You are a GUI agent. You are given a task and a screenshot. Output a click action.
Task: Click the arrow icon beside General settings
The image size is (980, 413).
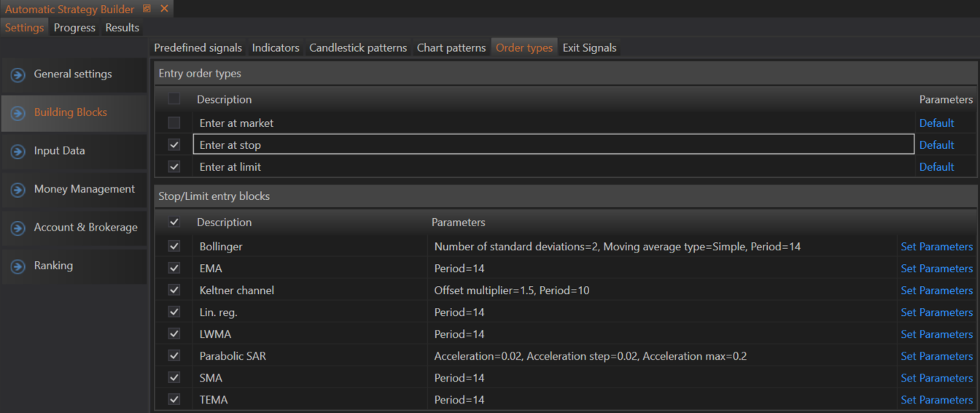(18, 75)
